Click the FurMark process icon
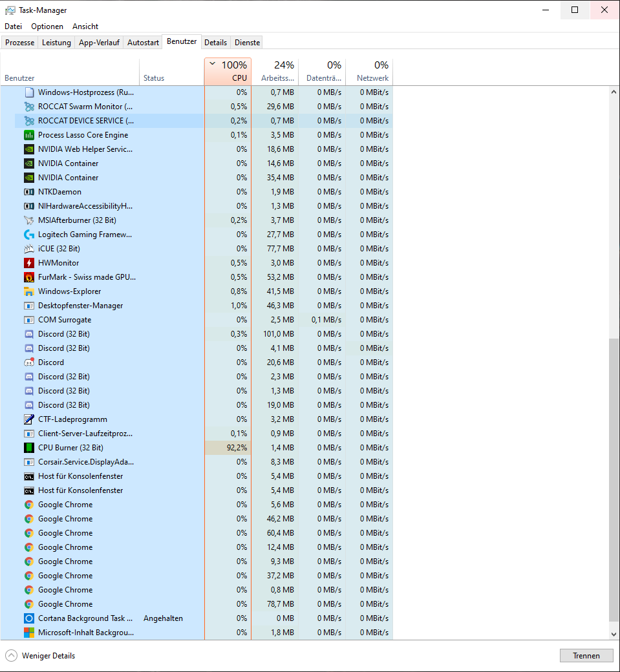 [x=28, y=277]
